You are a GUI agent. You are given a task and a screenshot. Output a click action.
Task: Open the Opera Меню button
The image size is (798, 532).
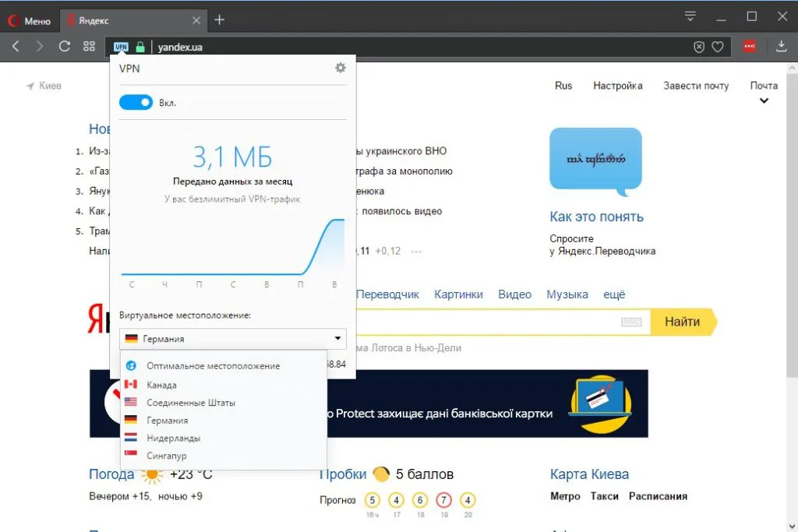pyautogui.click(x=29, y=20)
